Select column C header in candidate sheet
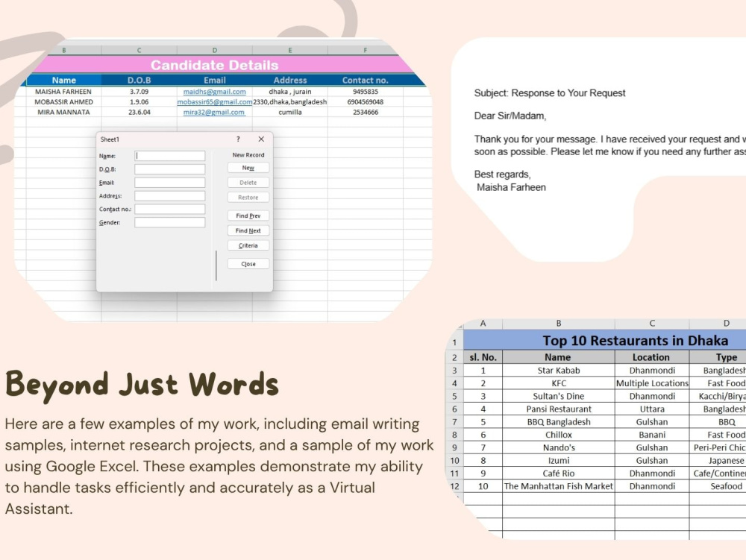Viewport: 746px width, 560px height. pos(139,50)
